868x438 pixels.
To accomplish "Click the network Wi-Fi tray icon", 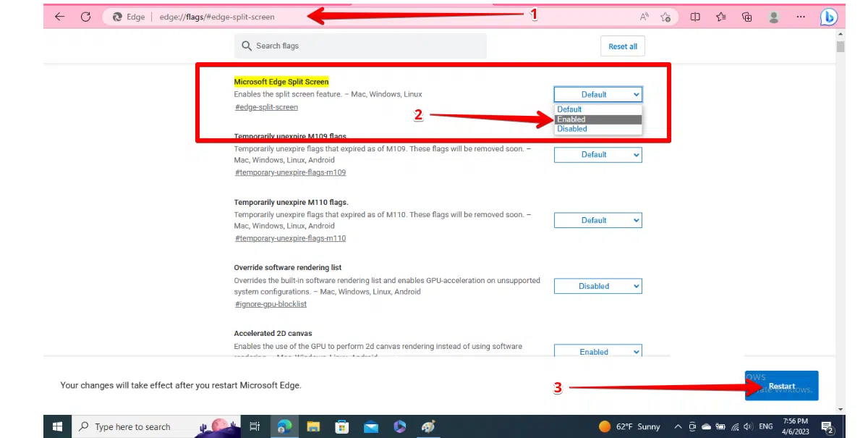I will pos(735,426).
